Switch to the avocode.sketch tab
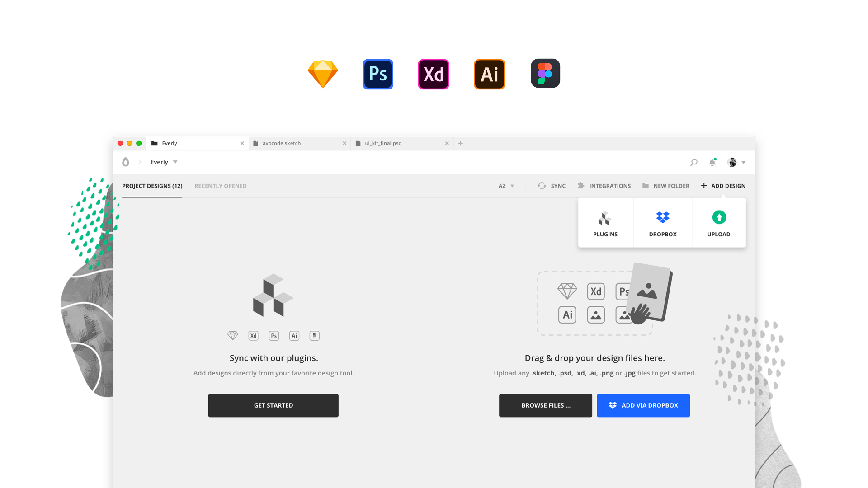Screen dimensions: 868x488 [x=300, y=143]
